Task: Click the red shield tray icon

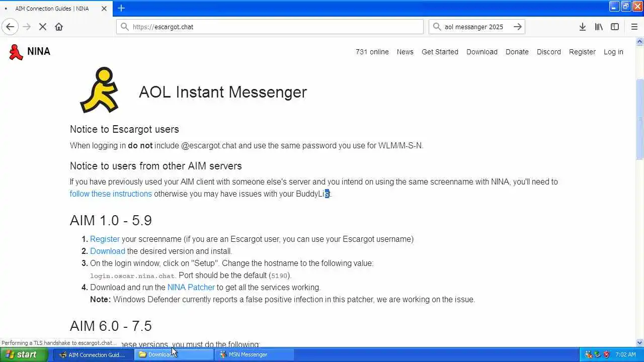Action: tap(606, 354)
